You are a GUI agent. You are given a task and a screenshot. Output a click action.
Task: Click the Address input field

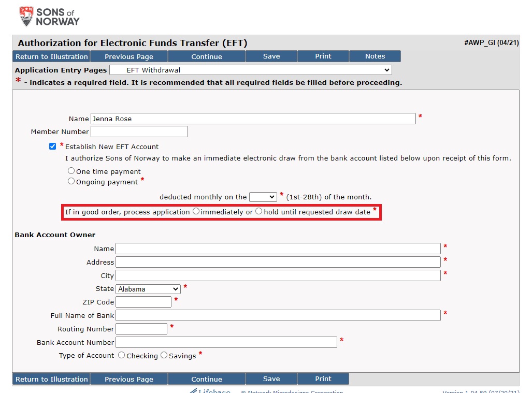click(278, 262)
